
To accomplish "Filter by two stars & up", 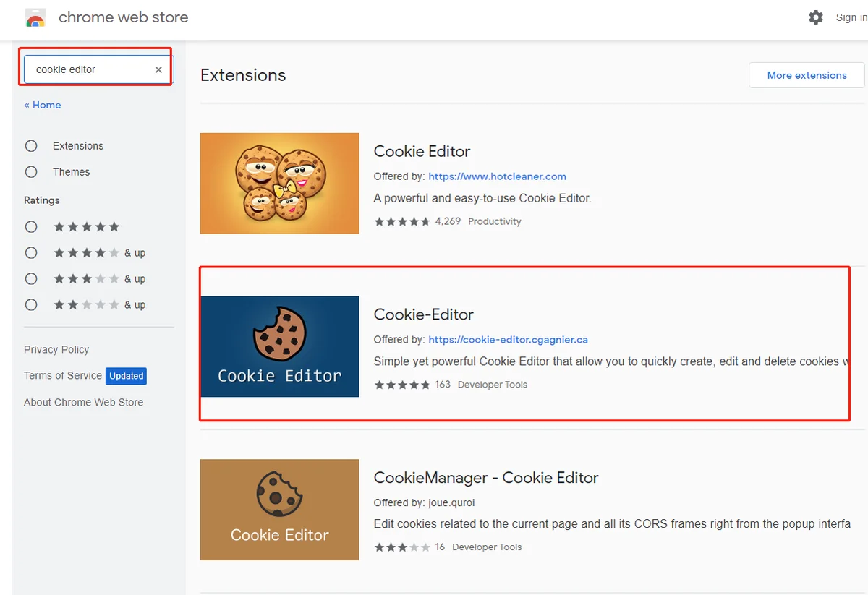I will tap(31, 305).
